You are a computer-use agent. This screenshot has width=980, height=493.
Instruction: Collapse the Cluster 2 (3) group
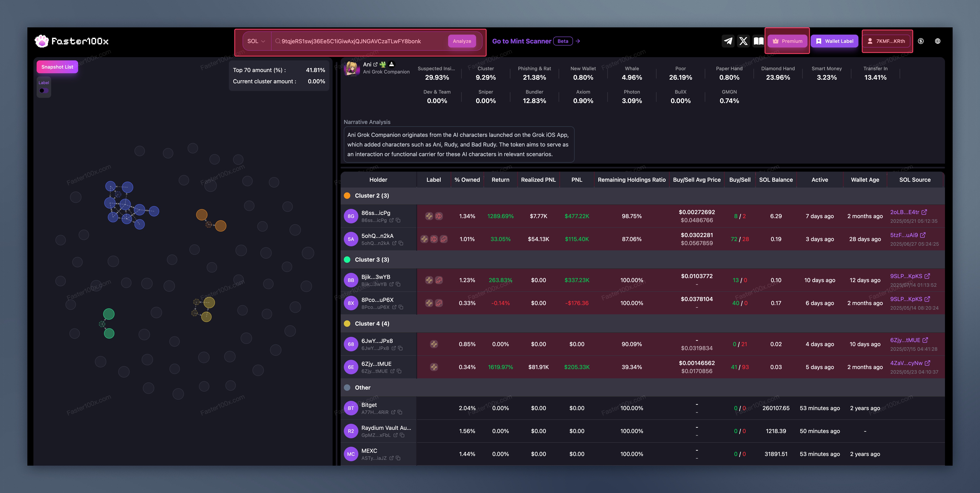pyautogui.click(x=372, y=196)
